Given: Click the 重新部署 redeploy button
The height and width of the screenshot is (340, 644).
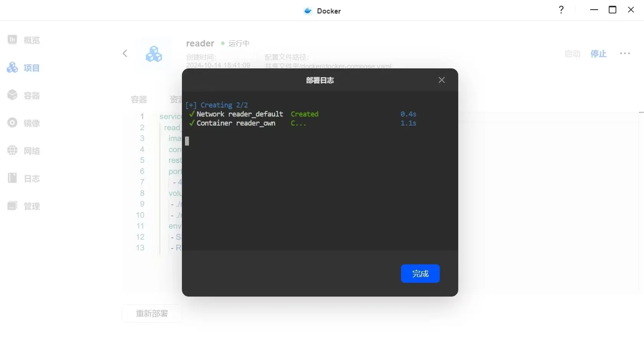Looking at the screenshot, I should (152, 313).
